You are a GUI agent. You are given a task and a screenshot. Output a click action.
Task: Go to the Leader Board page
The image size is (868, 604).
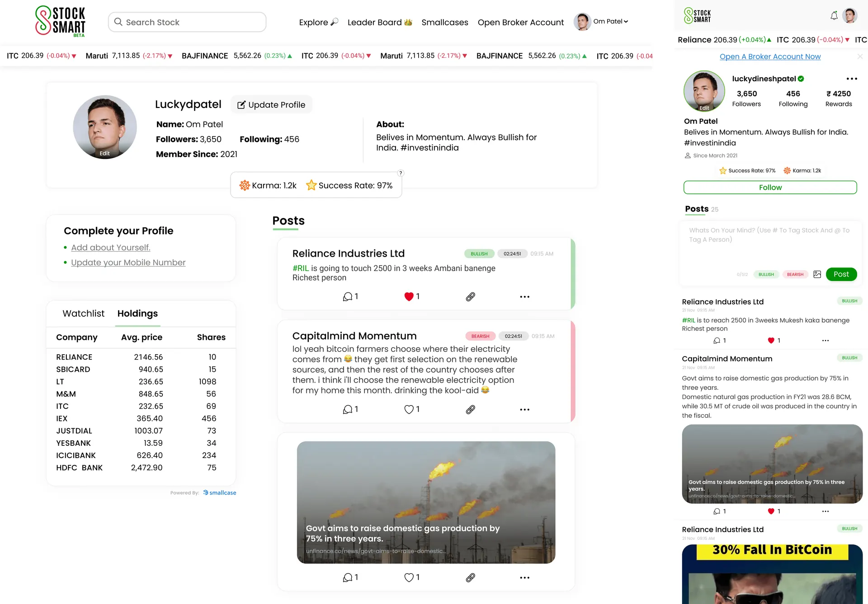[380, 22]
